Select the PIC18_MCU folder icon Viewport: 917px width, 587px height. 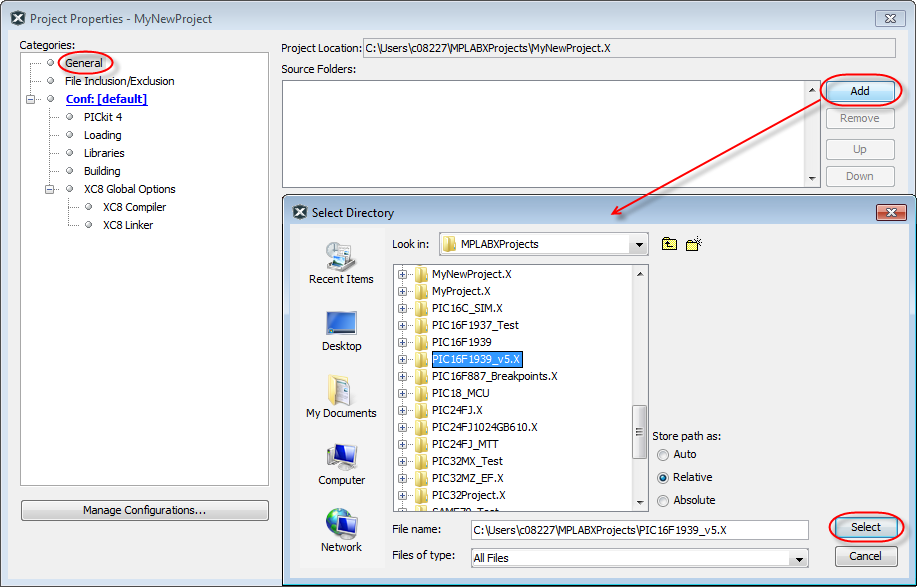[x=422, y=393]
